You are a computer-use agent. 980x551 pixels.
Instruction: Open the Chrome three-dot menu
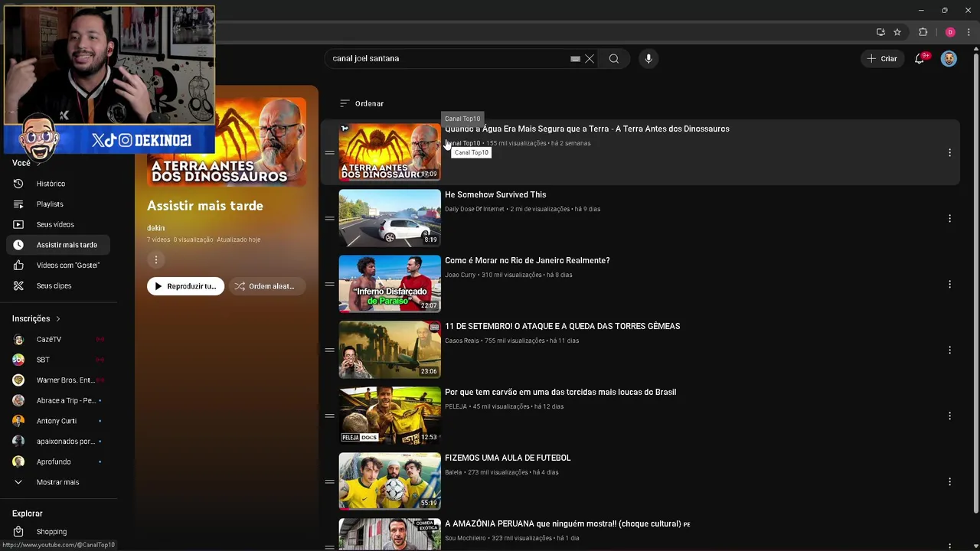[x=969, y=32]
